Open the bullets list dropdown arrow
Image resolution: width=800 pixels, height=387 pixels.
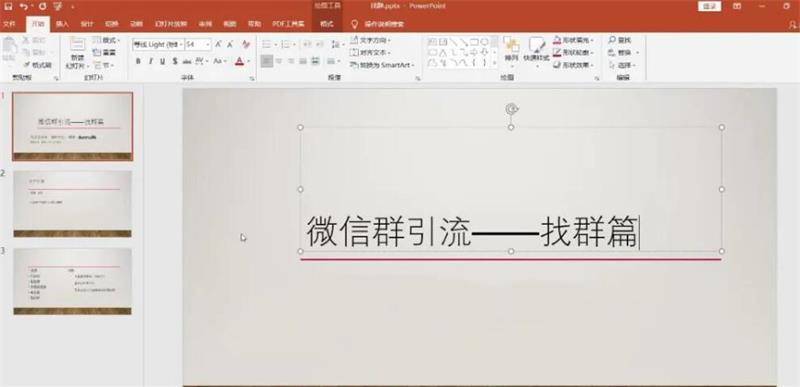pyautogui.click(x=276, y=45)
